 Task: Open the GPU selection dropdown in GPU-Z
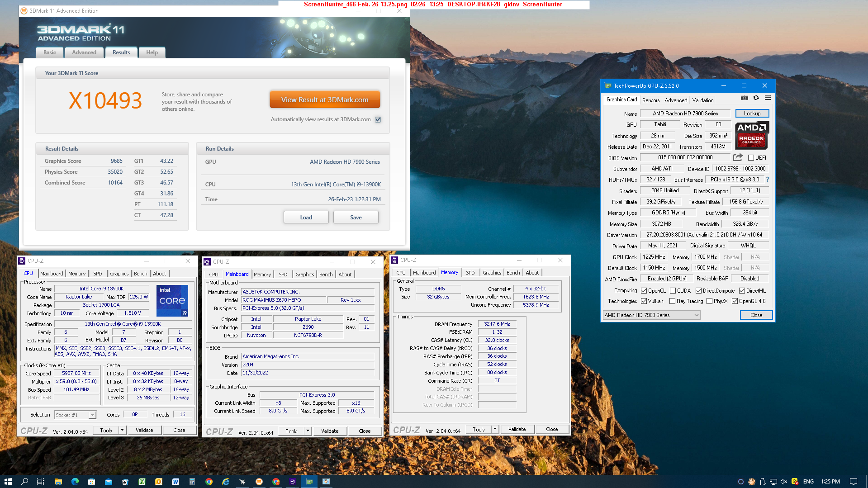coord(651,315)
